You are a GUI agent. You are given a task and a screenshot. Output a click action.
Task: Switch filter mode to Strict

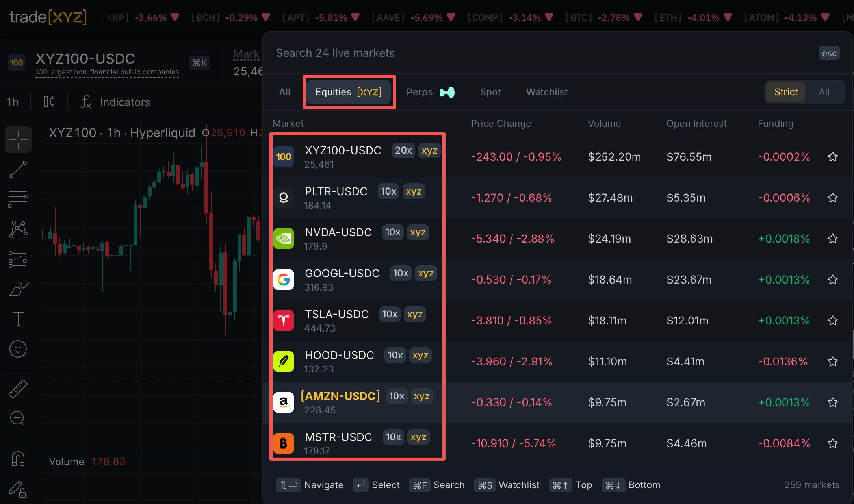click(x=785, y=92)
